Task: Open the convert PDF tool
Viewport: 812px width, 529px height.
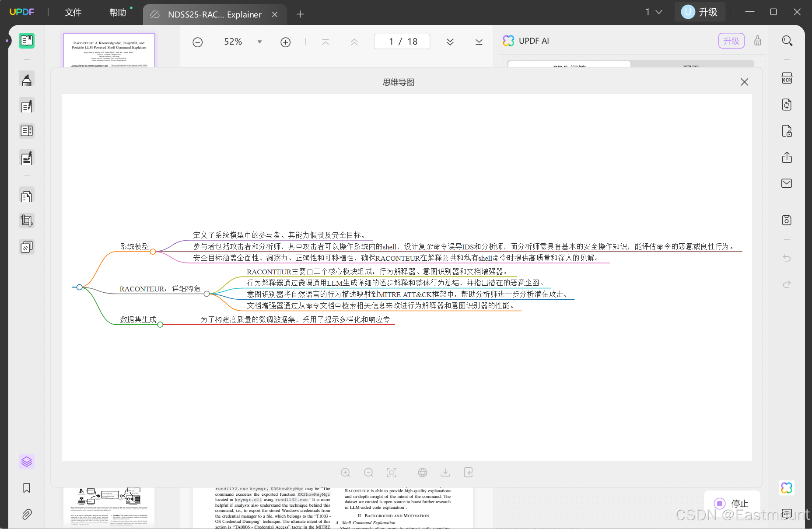Action: click(787, 105)
